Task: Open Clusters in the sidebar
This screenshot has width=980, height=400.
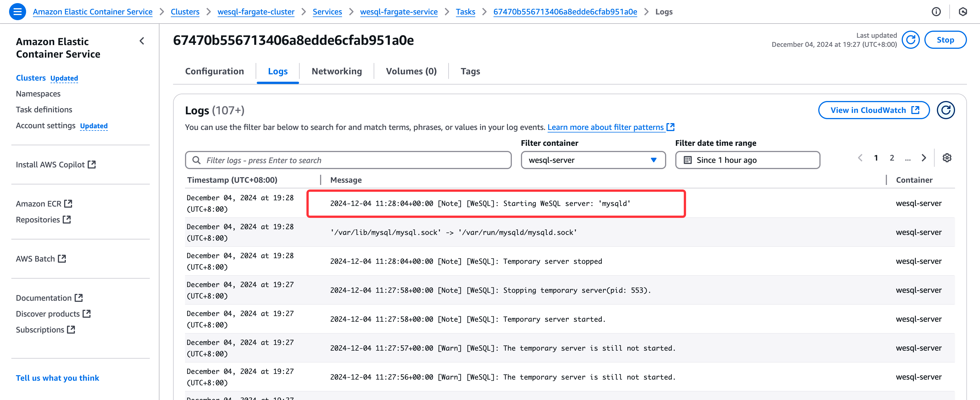Action: coord(31,78)
